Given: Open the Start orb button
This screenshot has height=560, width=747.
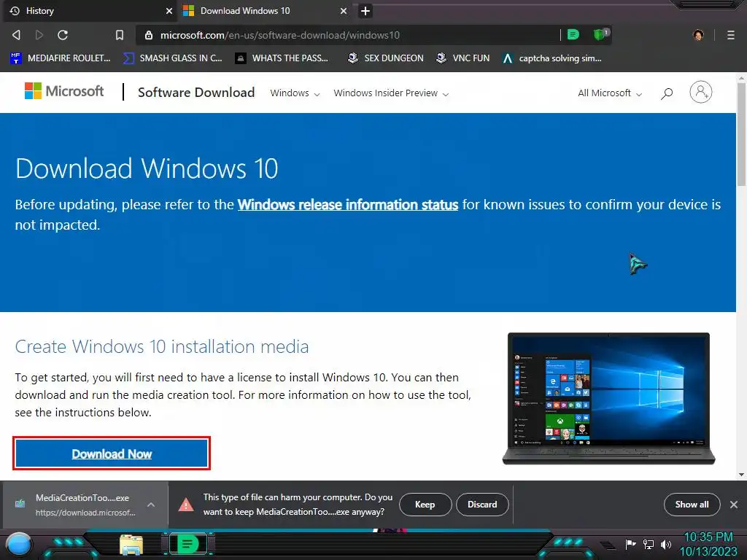Looking at the screenshot, I should pos(19,545).
